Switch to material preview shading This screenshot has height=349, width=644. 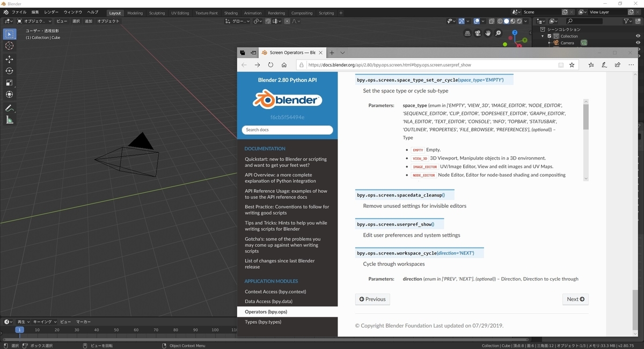tap(513, 21)
